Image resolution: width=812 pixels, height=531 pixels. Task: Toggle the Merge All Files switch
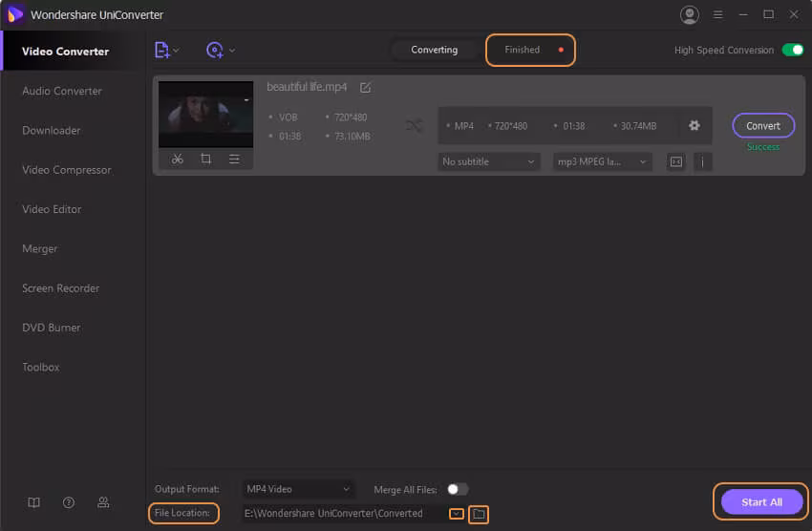(x=458, y=489)
